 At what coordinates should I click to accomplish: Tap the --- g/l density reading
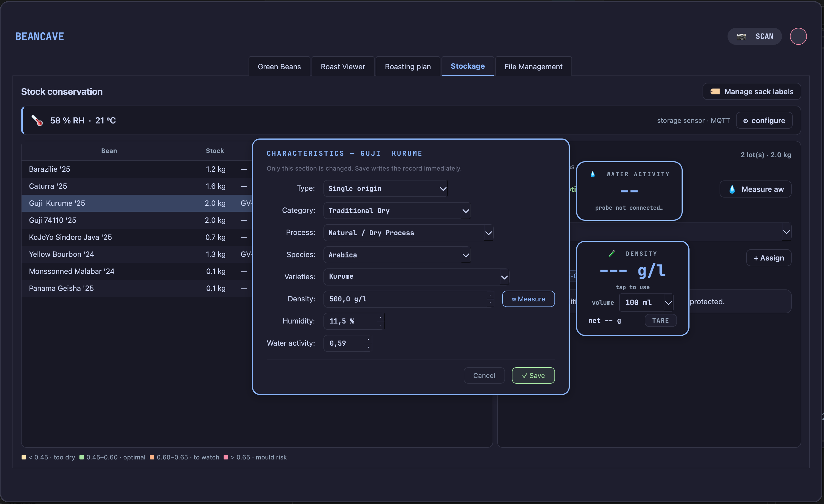pyautogui.click(x=632, y=270)
